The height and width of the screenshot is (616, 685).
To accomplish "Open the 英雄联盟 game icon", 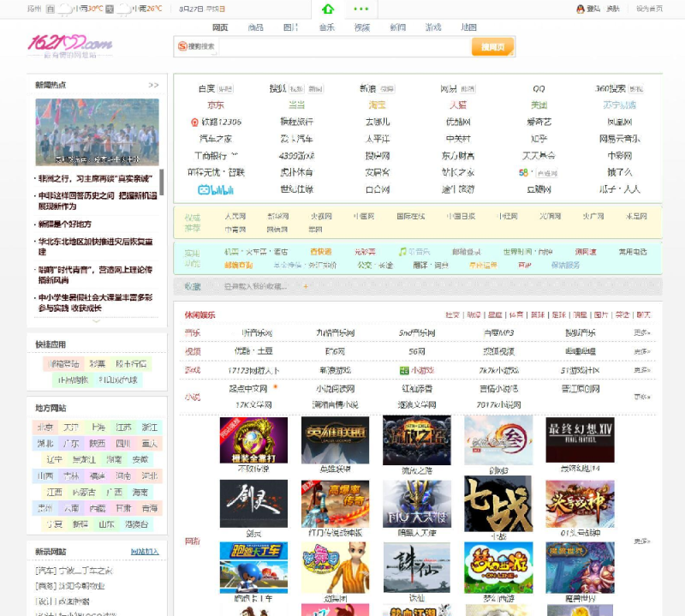I will [335, 440].
